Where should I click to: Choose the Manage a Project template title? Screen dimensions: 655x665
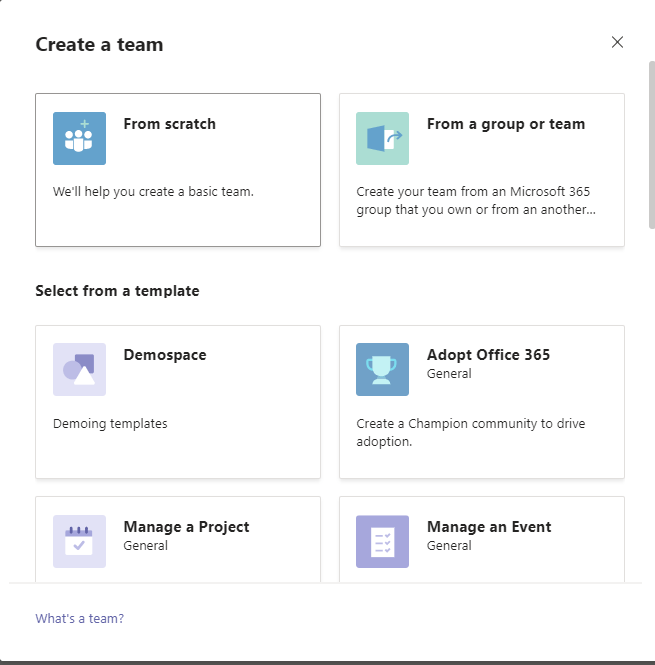186,527
